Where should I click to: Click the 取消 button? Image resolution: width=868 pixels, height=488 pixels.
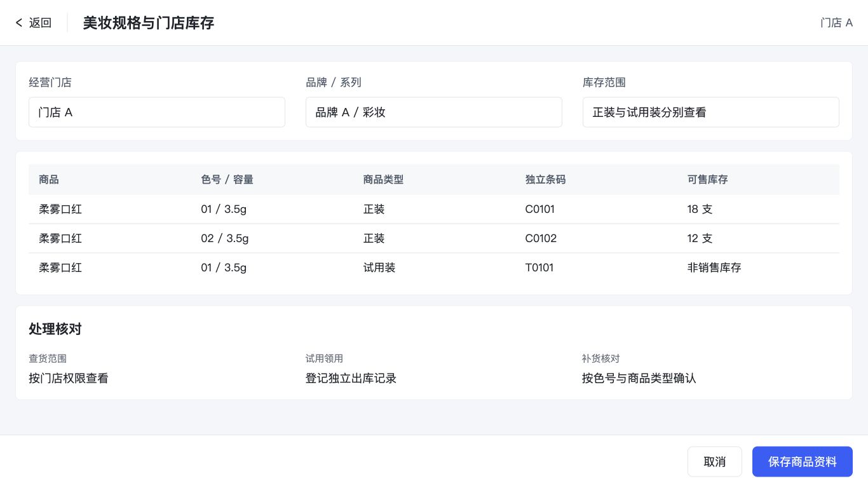[715, 461]
